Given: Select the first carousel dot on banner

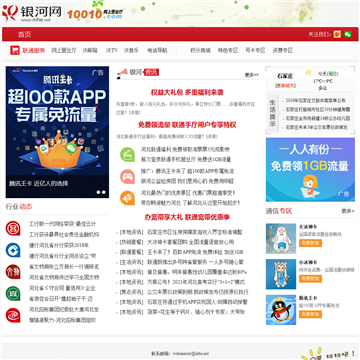Looking at the screenshot, I should tap(98, 192).
